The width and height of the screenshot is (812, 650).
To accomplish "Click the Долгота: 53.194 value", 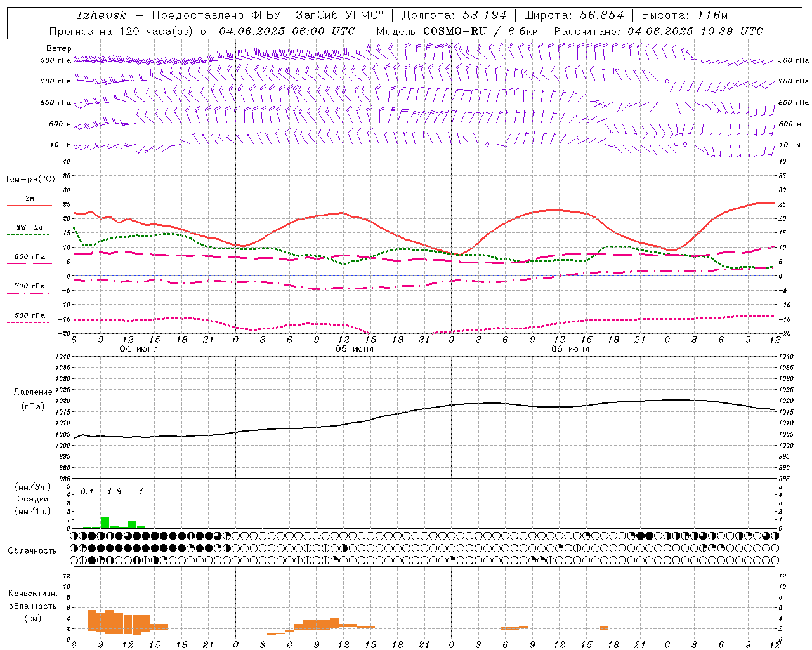I will (x=454, y=15).
